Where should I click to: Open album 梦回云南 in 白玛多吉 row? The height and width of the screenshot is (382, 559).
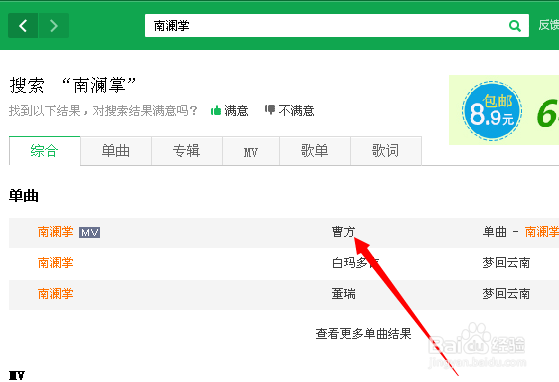pyautogui.click(x=506, y=263)
